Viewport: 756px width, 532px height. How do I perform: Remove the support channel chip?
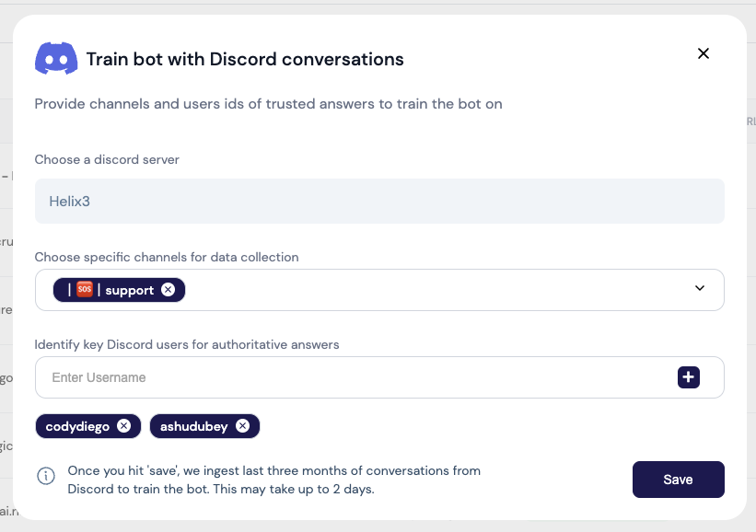(168, 290)
